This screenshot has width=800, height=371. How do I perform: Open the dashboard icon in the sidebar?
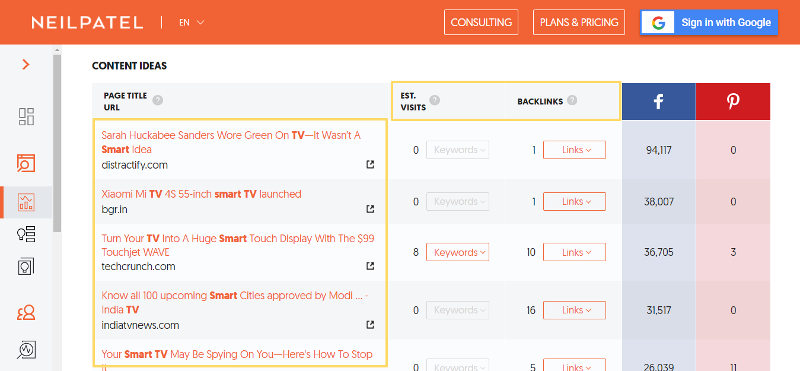(x=26, y=116)
